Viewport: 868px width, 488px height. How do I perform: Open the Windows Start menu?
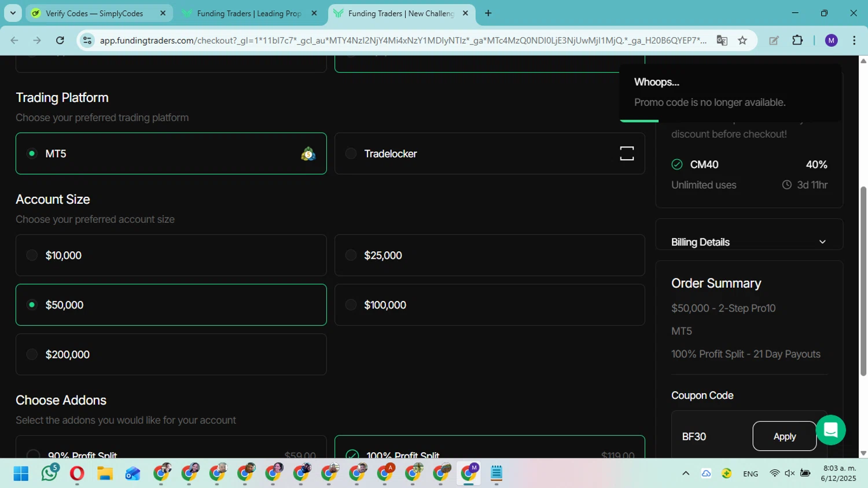pos(21,474)
